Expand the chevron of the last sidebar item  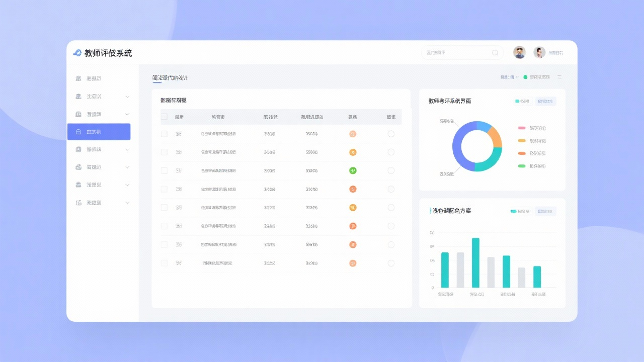[127, 203]
